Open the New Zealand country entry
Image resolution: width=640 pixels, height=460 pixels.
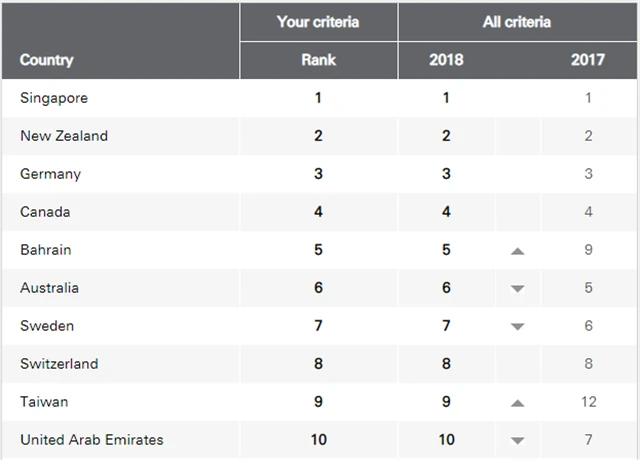(64, 136)
